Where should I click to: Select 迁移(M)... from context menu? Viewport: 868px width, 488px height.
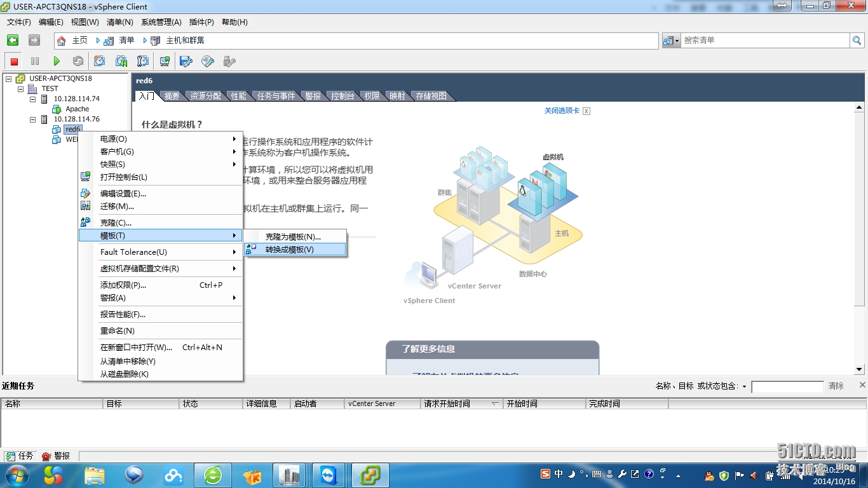pos(160,206)
